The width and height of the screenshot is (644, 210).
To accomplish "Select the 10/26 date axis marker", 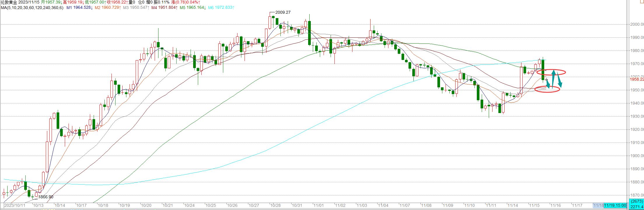I will 232,206.
